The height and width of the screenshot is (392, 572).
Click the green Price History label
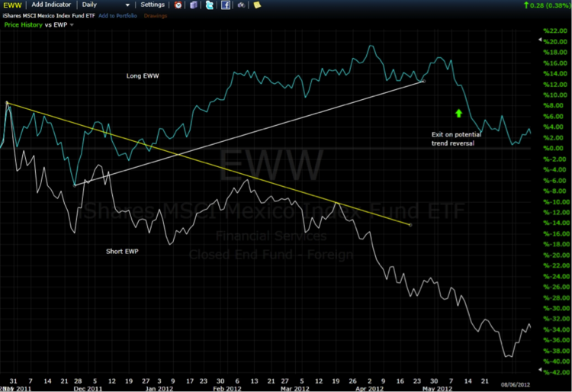(x=22, y=25)
